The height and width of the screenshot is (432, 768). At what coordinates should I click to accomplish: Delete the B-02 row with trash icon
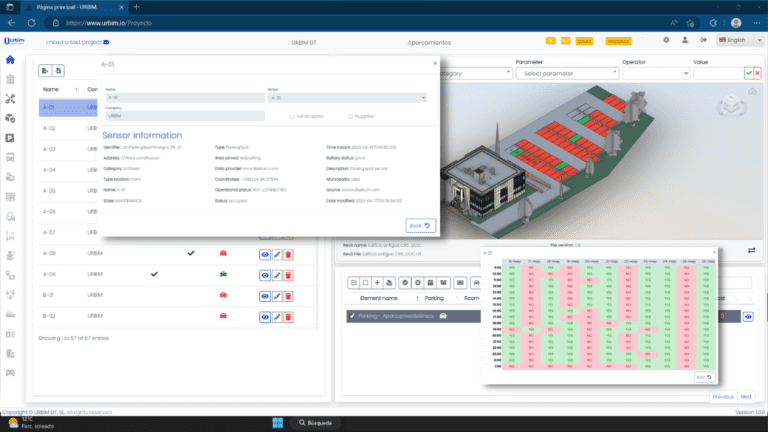click(x=288, y=317)
